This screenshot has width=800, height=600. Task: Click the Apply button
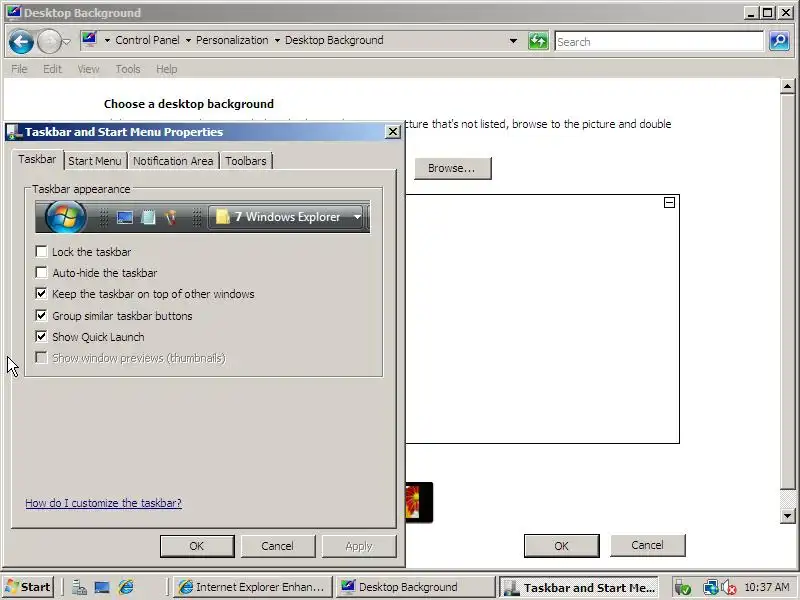[359, 546]
